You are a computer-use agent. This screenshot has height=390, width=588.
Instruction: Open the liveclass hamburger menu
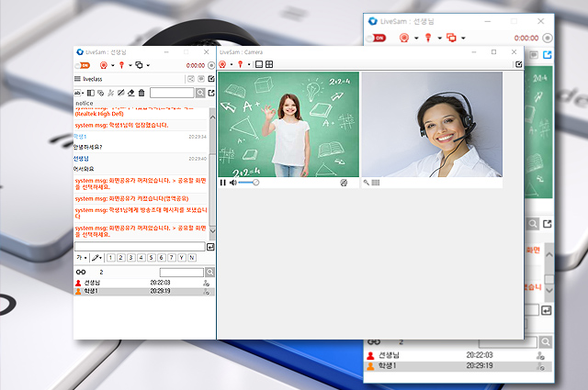[78, 79]
